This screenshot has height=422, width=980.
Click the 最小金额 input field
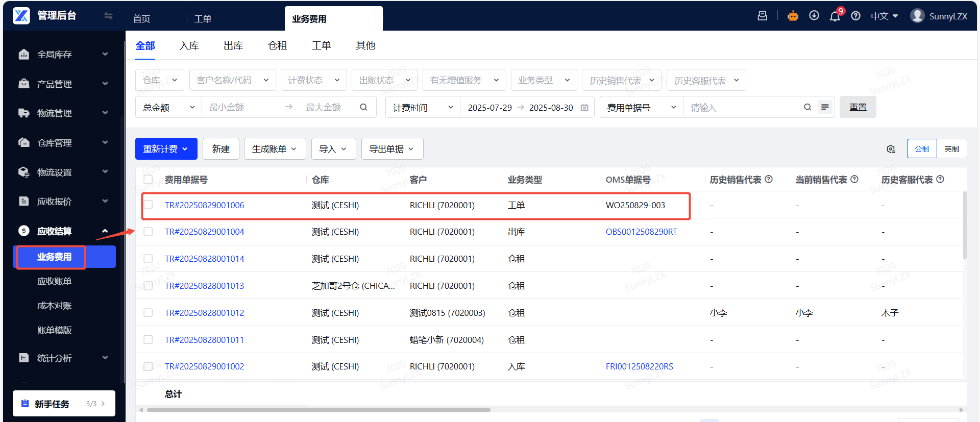(x=242, y=107)
